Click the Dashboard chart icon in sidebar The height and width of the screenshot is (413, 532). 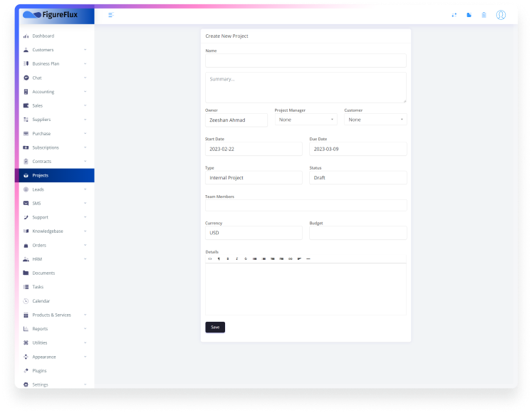(26, 36)
